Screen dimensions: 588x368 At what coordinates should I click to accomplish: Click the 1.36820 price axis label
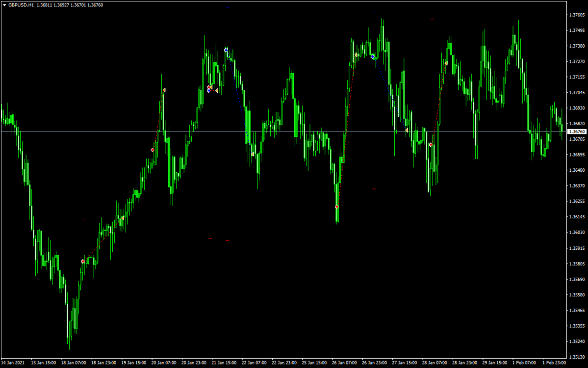577,124
